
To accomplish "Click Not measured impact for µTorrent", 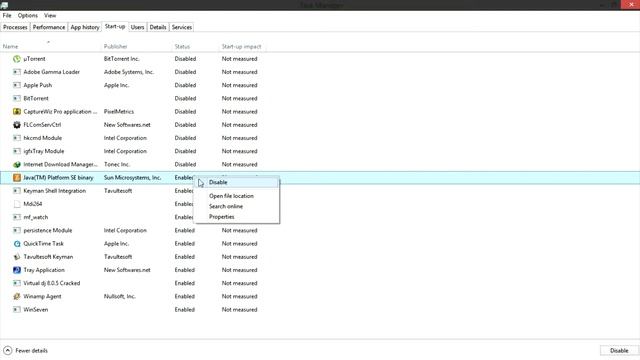I will tap(240, 59).
